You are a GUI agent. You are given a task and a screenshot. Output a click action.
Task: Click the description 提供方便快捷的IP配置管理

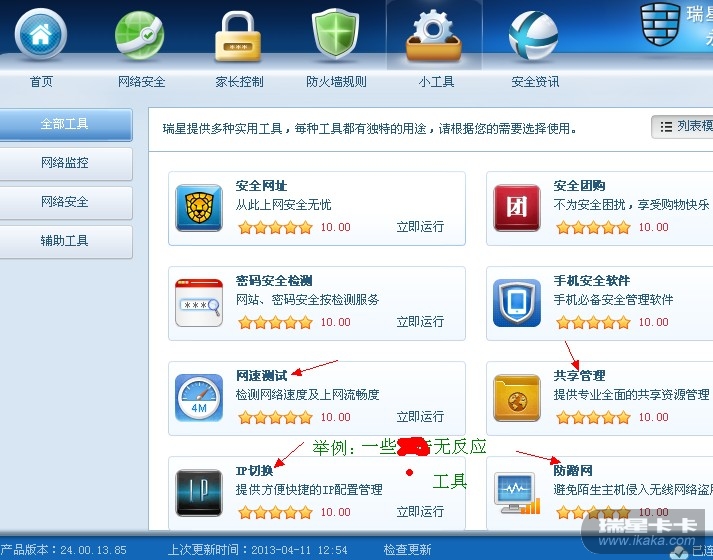coord(309,490)
